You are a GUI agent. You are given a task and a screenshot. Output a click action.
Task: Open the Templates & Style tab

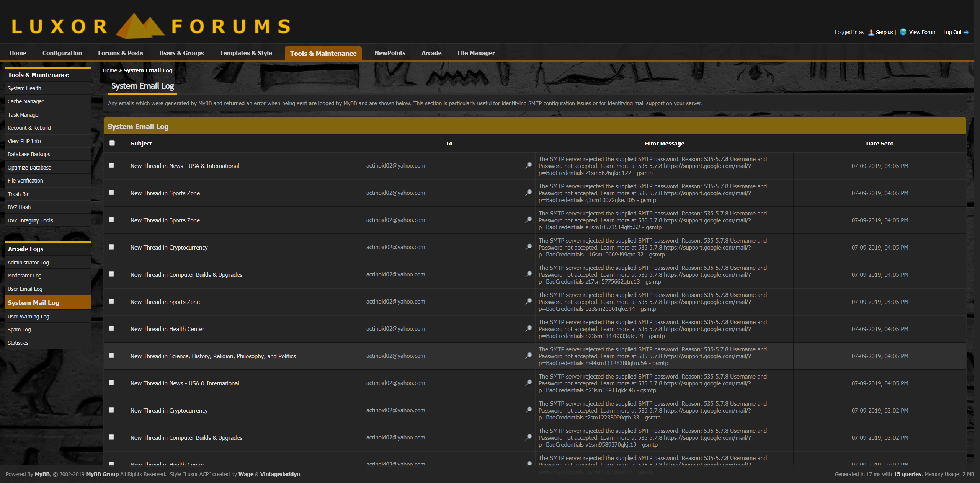(246, 53)
